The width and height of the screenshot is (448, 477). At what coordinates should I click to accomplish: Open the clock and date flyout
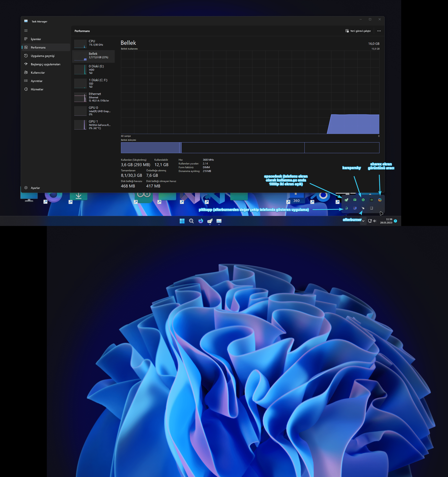click(x=386, y=221)
